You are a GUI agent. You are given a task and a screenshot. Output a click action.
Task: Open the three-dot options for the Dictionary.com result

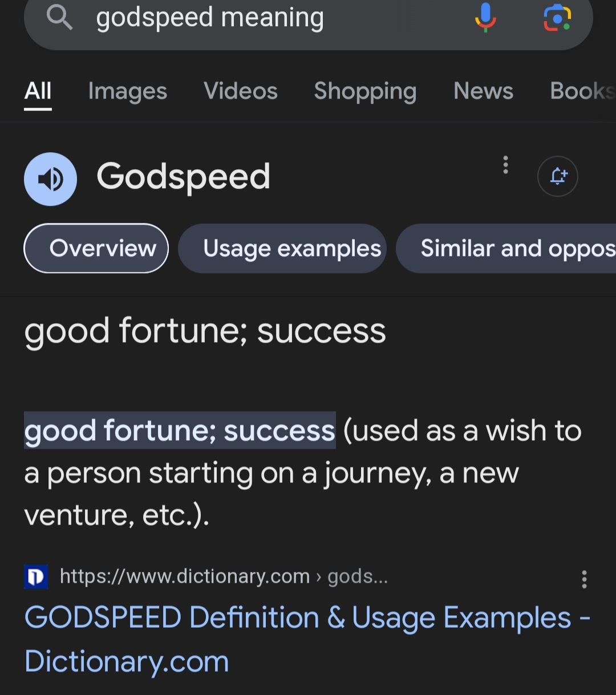(x=584, y=579)
